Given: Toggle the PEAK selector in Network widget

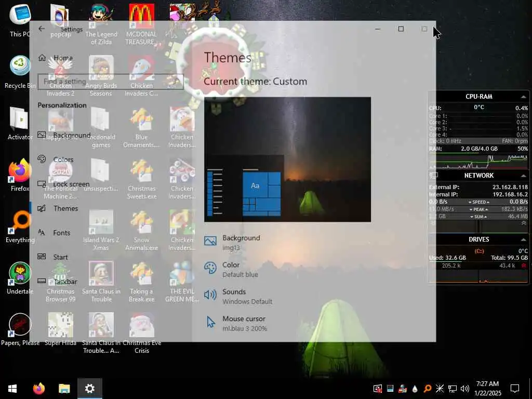Looking at the screenshot, I should [478, 209].
